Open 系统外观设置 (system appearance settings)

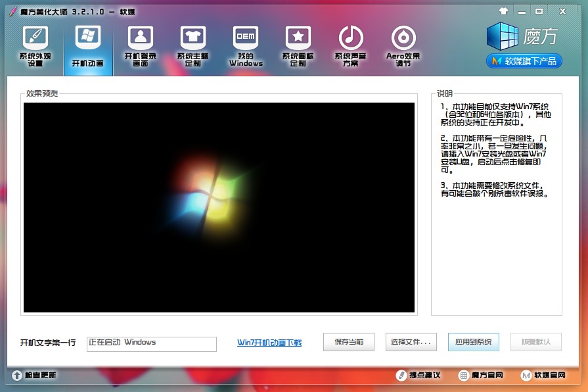coord(35,46)
